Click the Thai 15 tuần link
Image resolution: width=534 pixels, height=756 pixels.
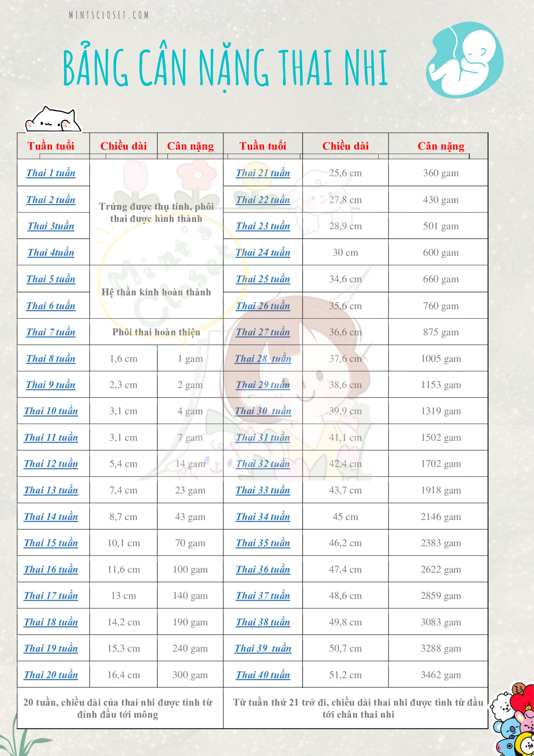click(x=51, y=543)
